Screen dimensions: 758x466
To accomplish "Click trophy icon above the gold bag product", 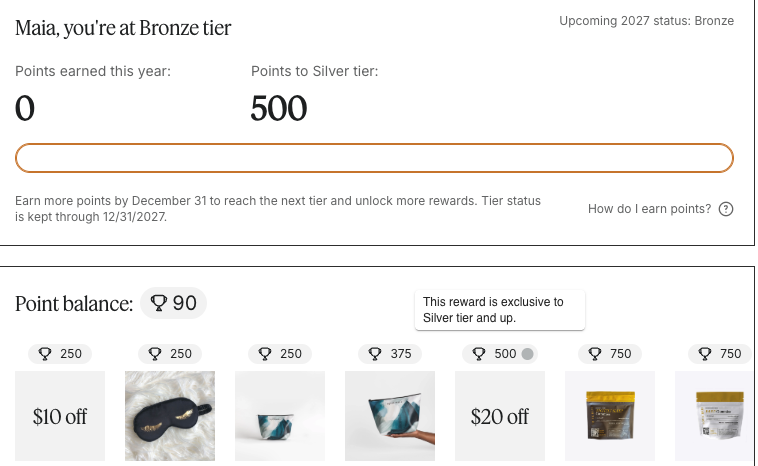I will coord(595,354).
